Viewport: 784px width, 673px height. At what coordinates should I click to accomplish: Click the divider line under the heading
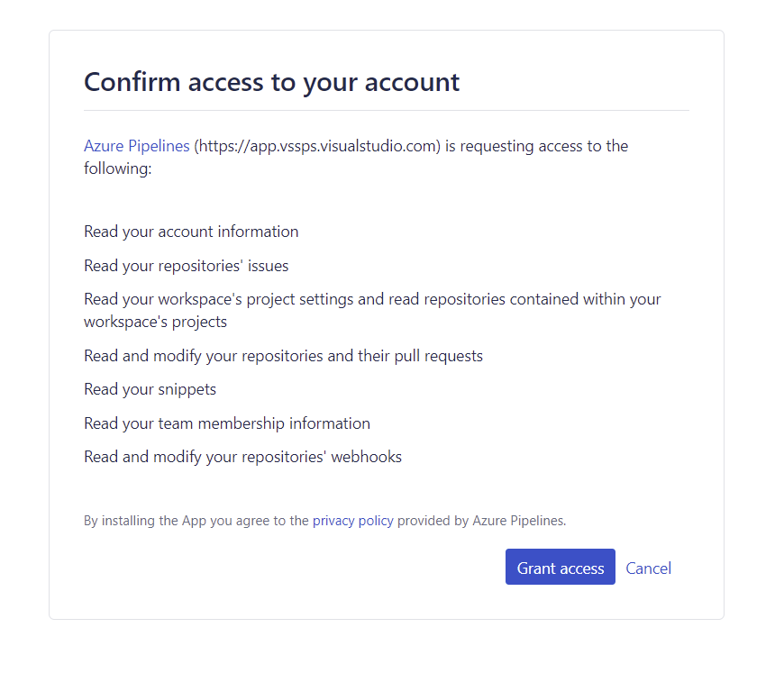point(387,110)
